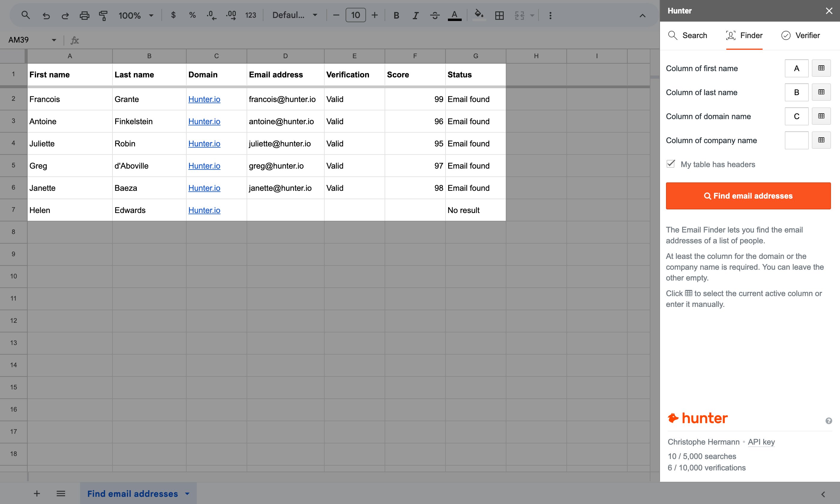This screenshot has width=840, height=504.
Task: Switch to Hunter Search tab
Action: (688, 35)
